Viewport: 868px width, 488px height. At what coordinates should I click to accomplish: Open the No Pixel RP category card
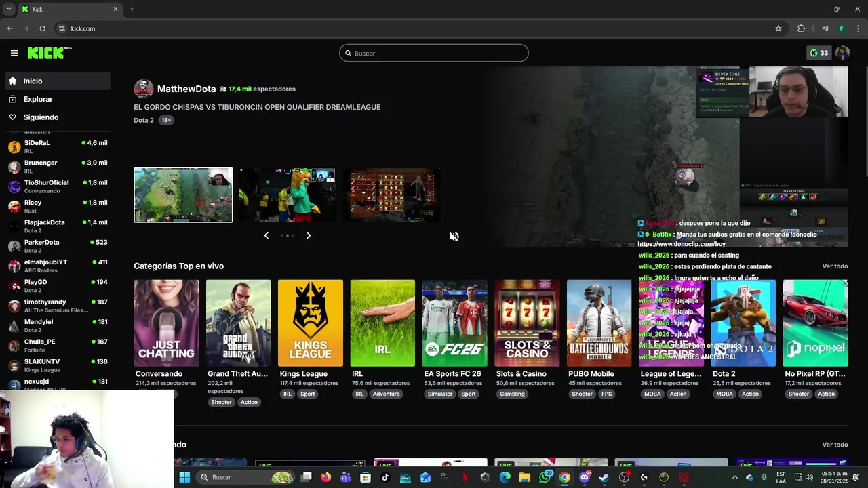(815, 323)
